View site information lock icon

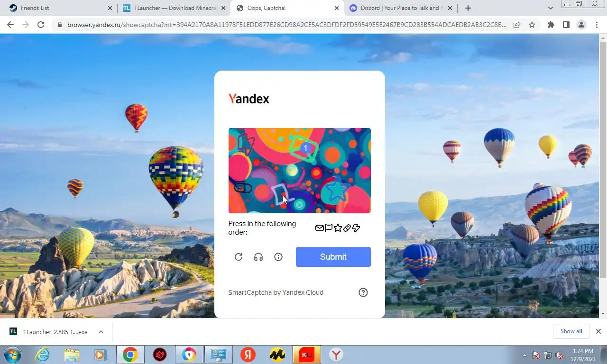59,25
